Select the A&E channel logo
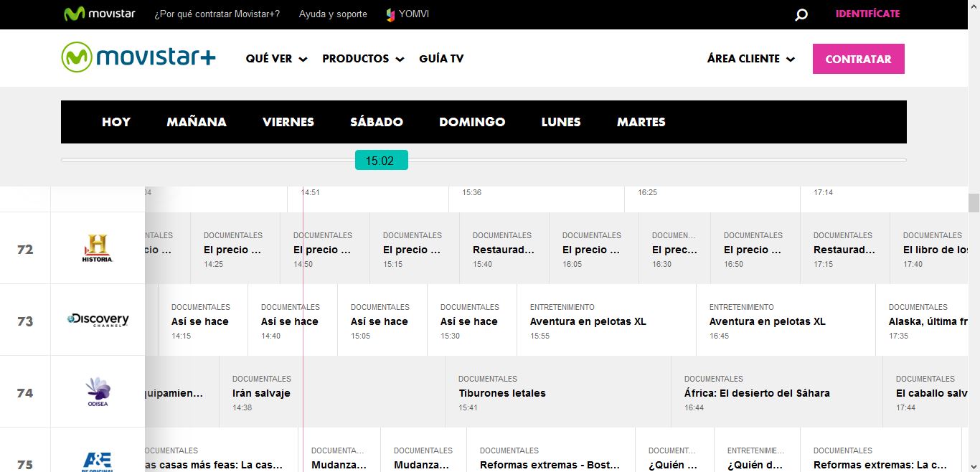The height and width of the screenshot is (472, 980). click(98, 461)
